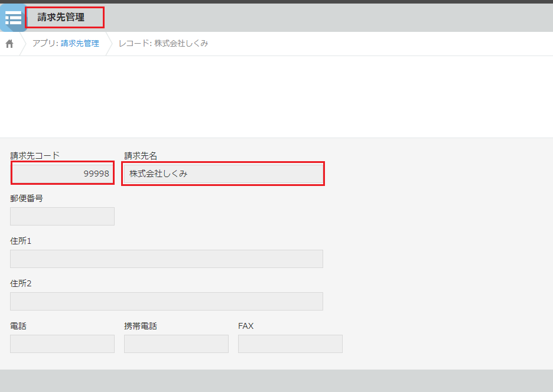Click the 郵便番号 label
The image size is (553, 392).
coord(27,198)
